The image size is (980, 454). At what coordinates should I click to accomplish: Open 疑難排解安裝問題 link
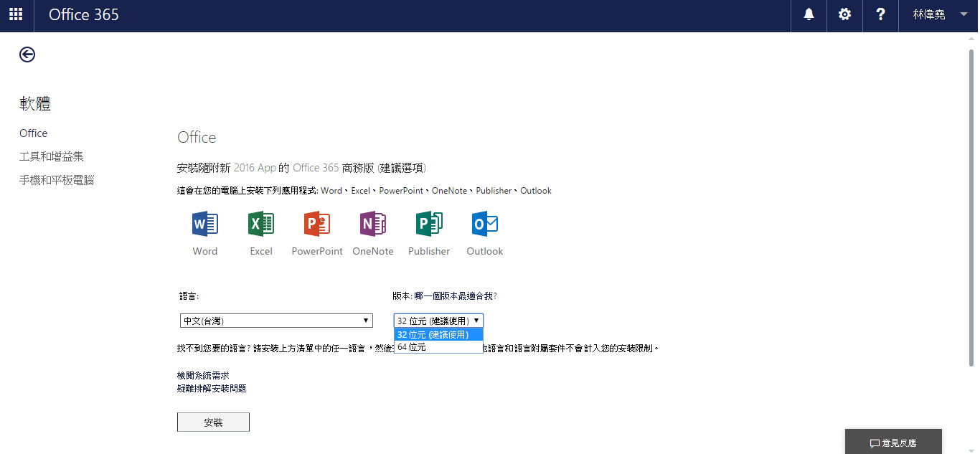click(212, 388)
